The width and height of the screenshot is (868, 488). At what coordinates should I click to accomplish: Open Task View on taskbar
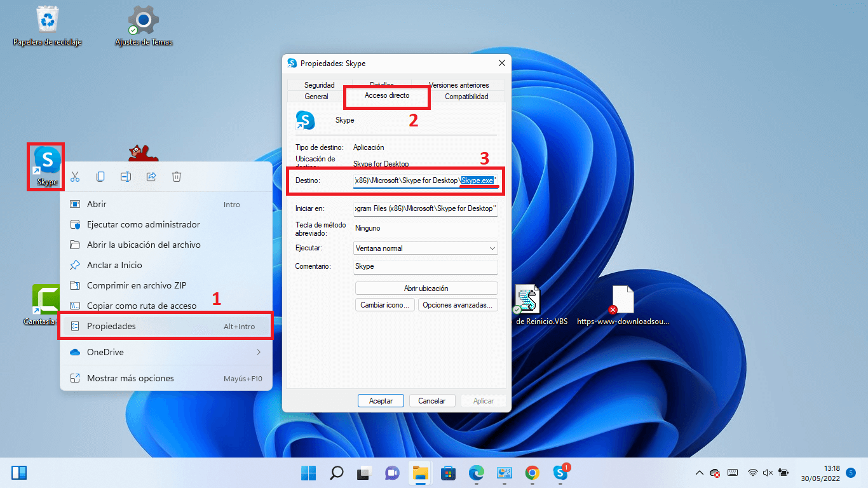coord(363,473)
